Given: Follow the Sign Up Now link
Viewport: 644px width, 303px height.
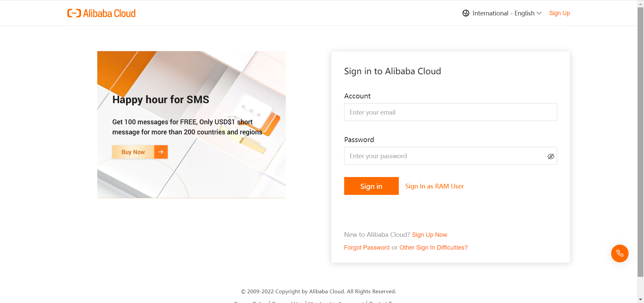Looking at the screenshot, I should (x=429, y=234).
